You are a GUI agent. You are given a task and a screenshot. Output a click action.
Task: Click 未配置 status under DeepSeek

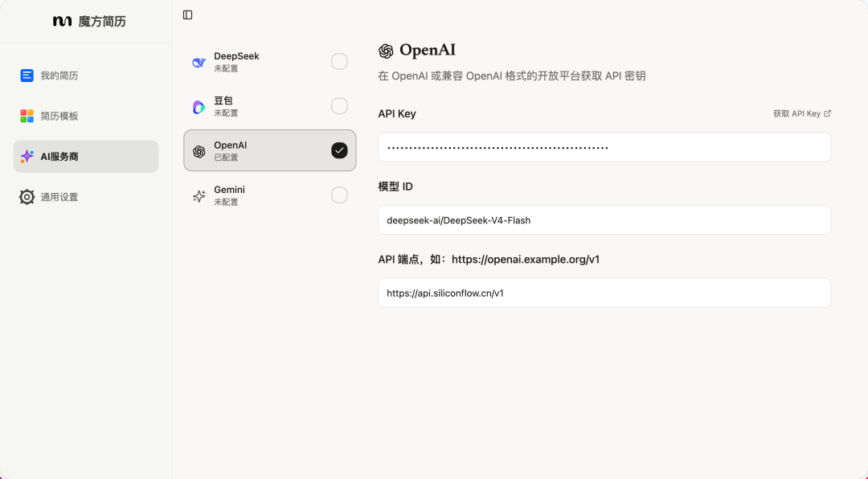point(226,68)
